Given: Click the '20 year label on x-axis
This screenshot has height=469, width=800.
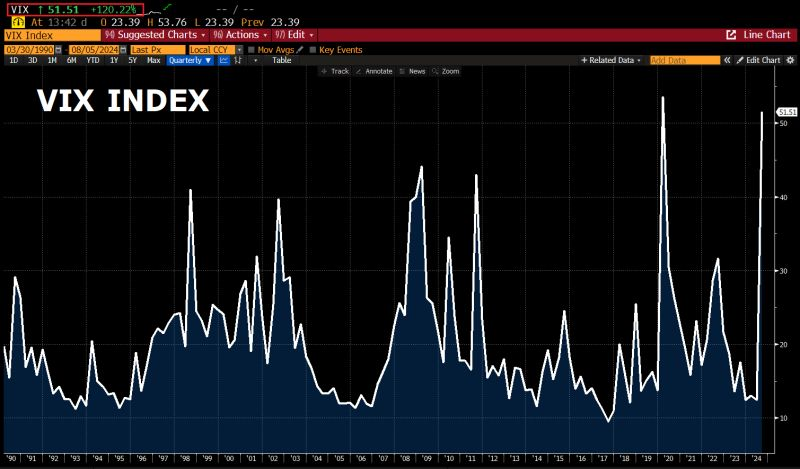Looking at the screenshot, I should pyautogui.click(x=669, y=459).
